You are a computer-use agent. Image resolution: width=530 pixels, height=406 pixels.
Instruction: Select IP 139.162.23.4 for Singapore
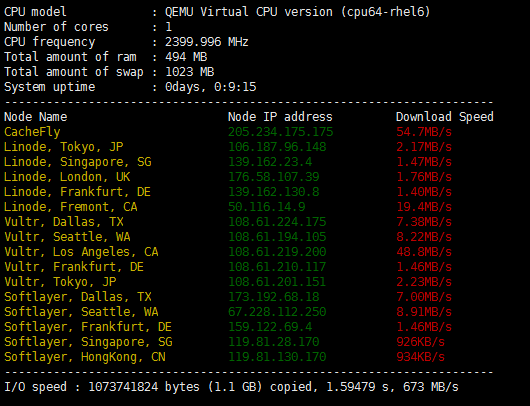[x=270, y=162]
